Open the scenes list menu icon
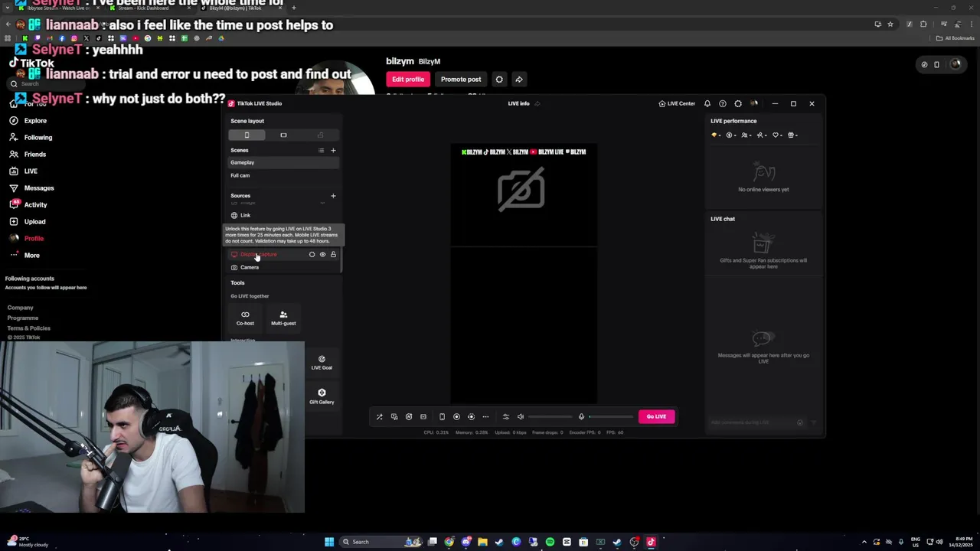 click(321, 151)
